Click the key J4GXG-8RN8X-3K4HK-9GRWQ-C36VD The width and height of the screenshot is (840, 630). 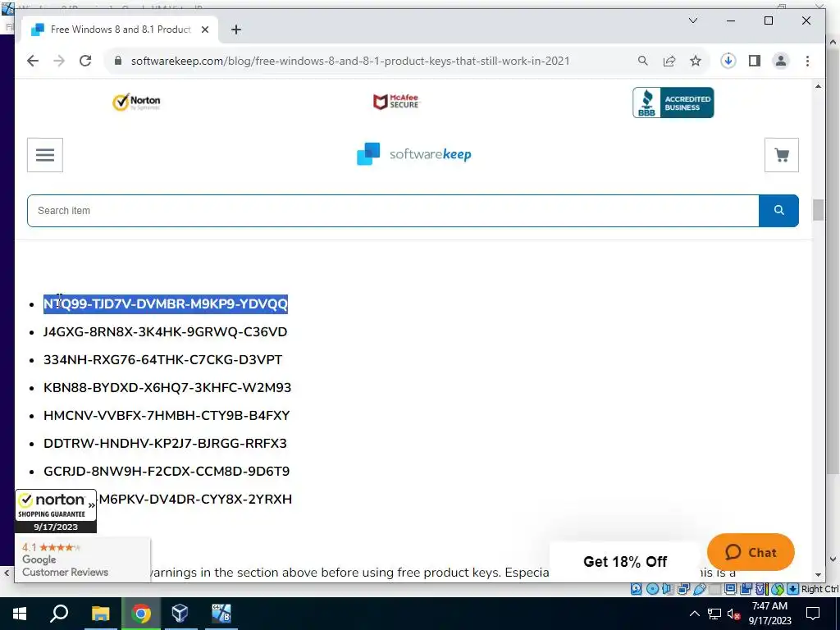166,332
